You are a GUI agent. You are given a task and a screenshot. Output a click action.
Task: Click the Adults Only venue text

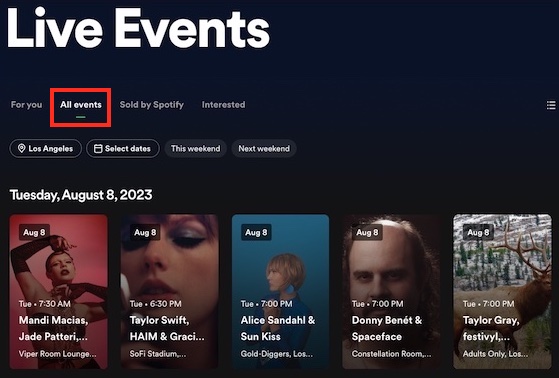point(495,354)
